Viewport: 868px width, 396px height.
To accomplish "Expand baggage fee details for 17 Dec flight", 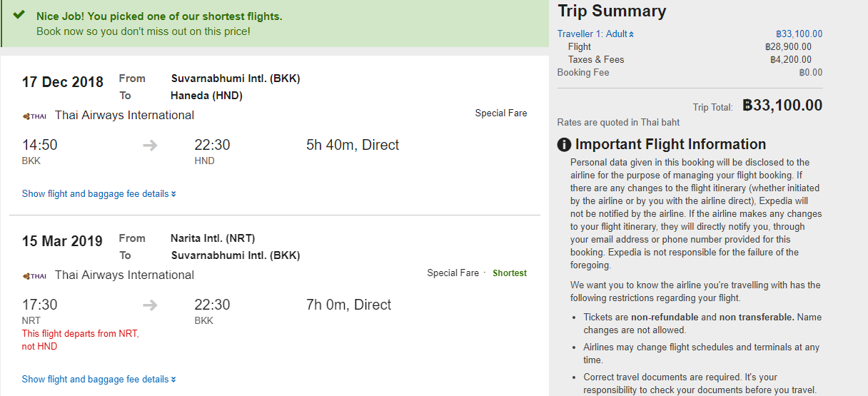I will (x=99, y=194).
